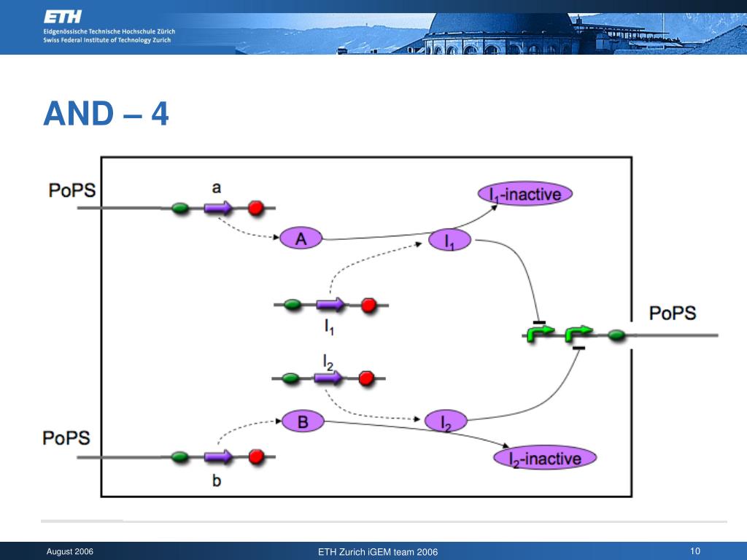
Task: Click the lowercase "b" gene label
Action: [x=216, y=480]
